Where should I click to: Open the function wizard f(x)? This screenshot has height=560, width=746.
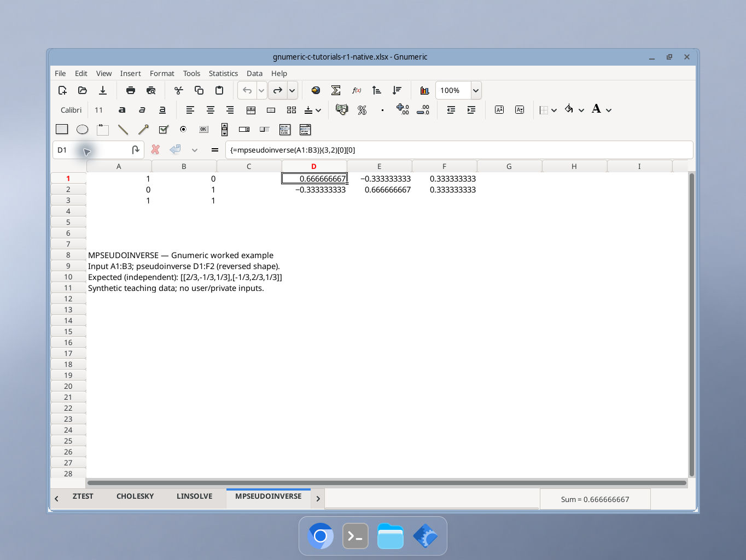[x=357, y=90]
